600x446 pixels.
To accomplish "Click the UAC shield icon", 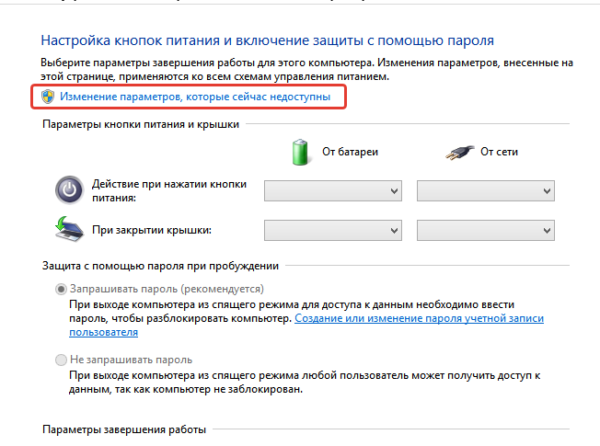I will 48,96.
